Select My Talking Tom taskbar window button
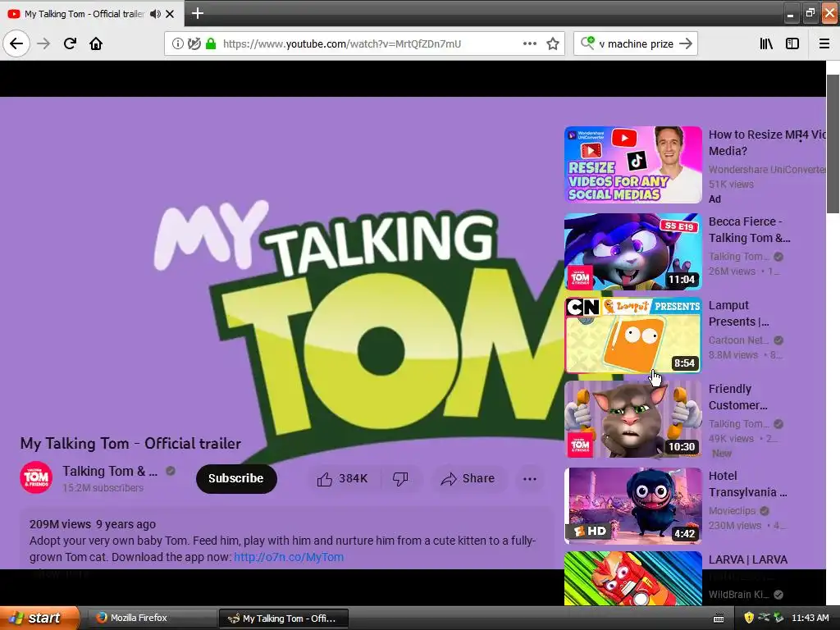Screen dimensions: 840x630 [x=284, y=619]
